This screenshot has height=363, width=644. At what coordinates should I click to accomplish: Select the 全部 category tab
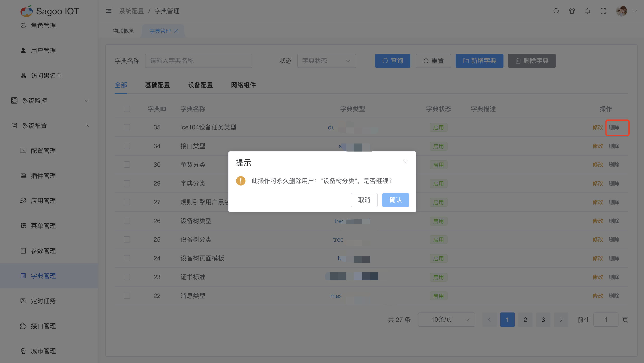pyautogui.click(x=121, y=85)
